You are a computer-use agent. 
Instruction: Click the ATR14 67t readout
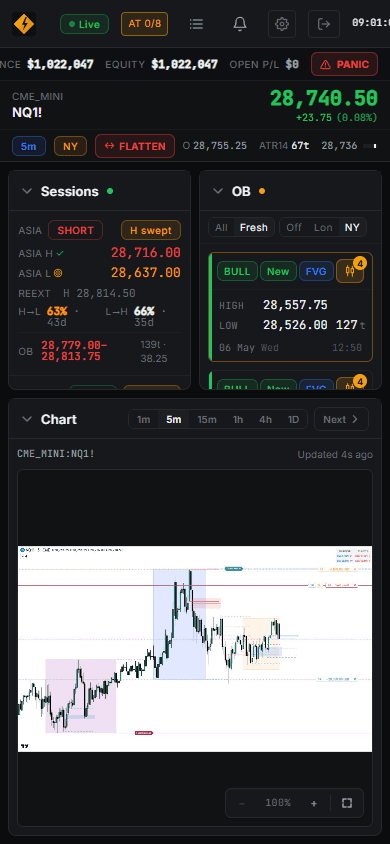(x=284, y=146)
